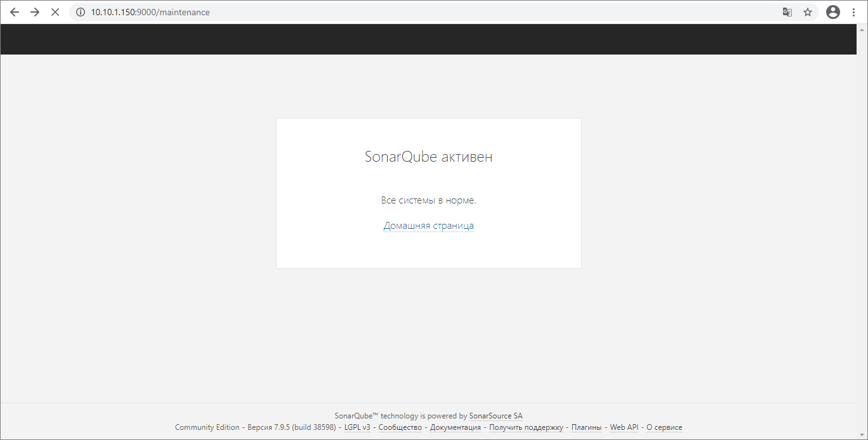Bookmark this page with the star icon

(x=808, y=12)
